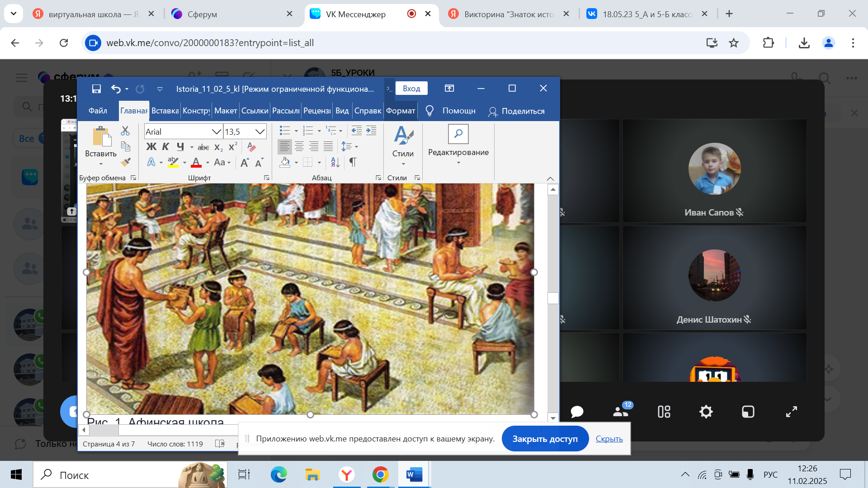The image size is (868, 488).
Task: Justify the paragraph text
Action: coord(328,146)
